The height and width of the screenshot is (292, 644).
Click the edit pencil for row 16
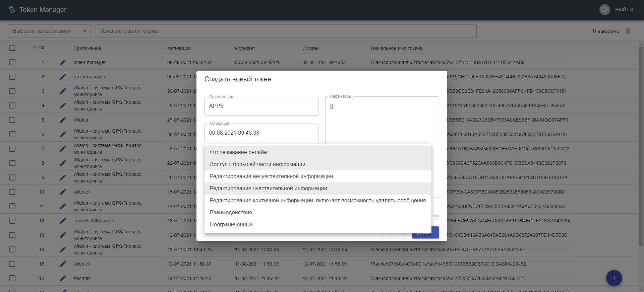pyautogui.click(x=63, y=278)
